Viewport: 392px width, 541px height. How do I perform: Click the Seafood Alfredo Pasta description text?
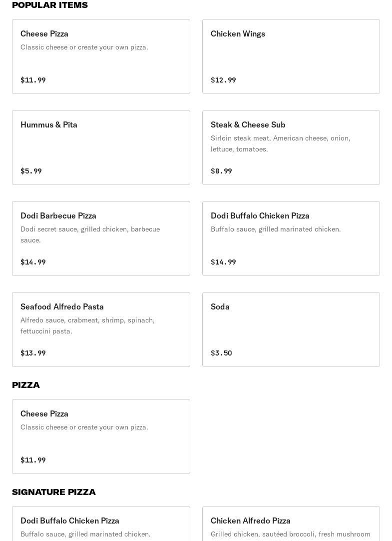87,325
